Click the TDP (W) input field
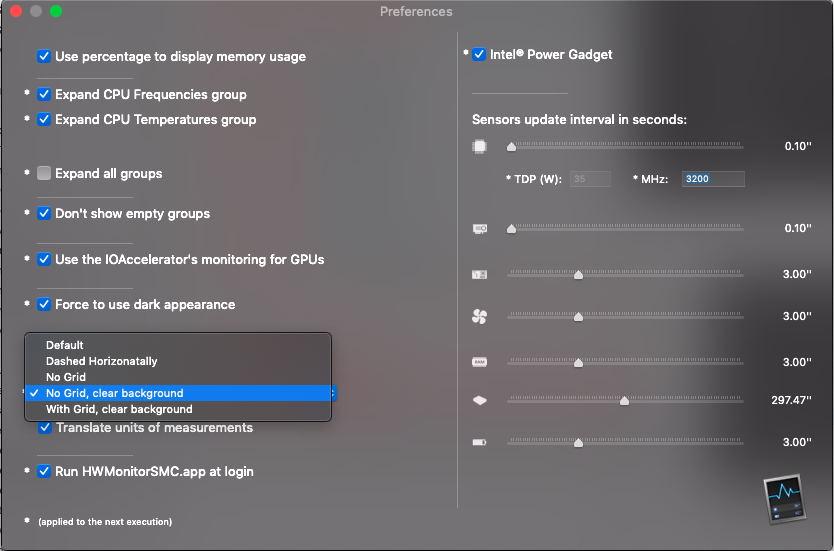 (x=590, y=179)
